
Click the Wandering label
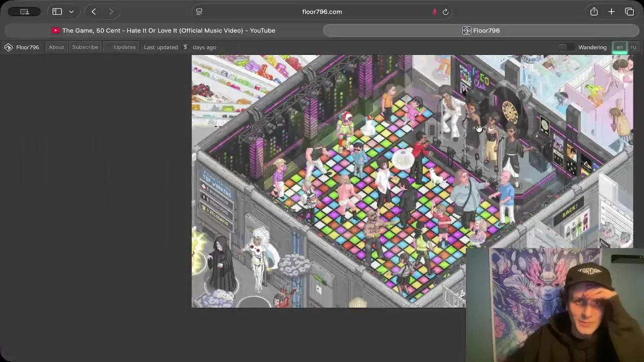pyautogui.click(x=592, y=47)
